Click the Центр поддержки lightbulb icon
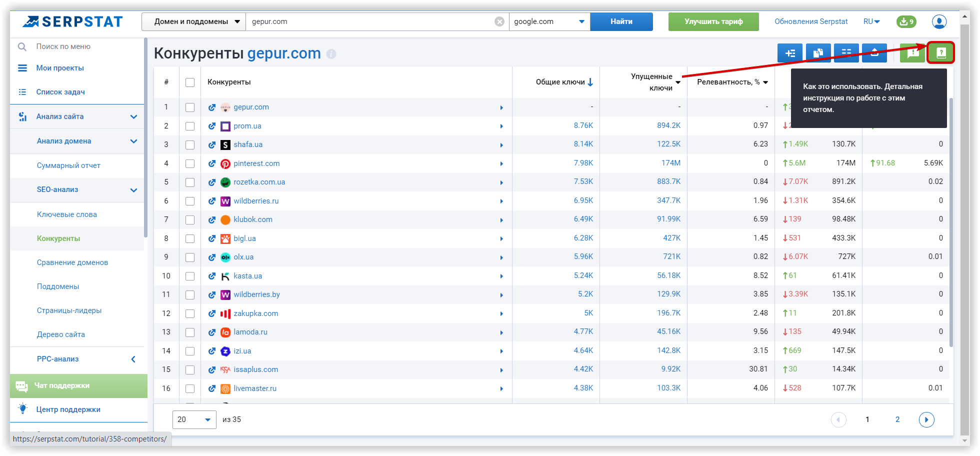The width and height of the screenshot is (980, 456). (x=22, y=408)
